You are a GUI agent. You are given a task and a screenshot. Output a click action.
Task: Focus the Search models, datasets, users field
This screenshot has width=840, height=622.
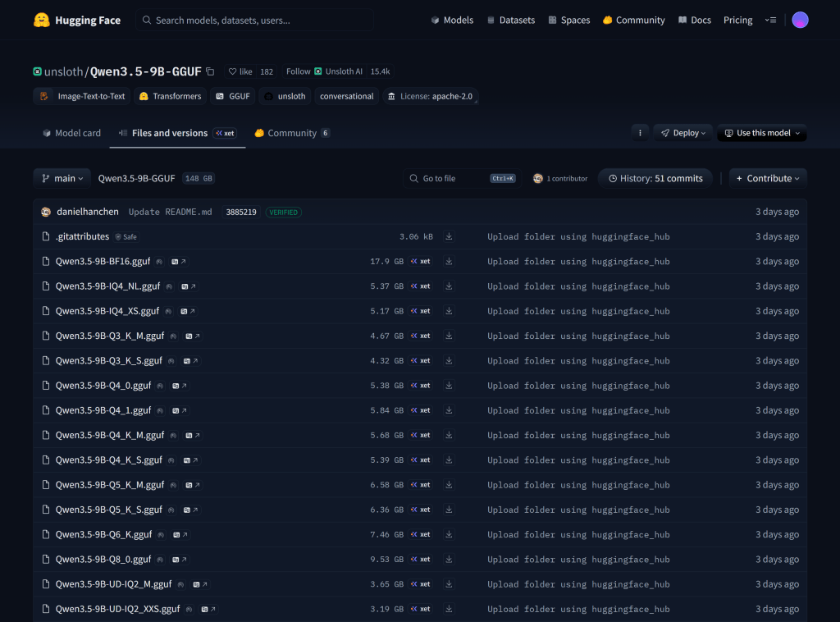tap(255, 20)
